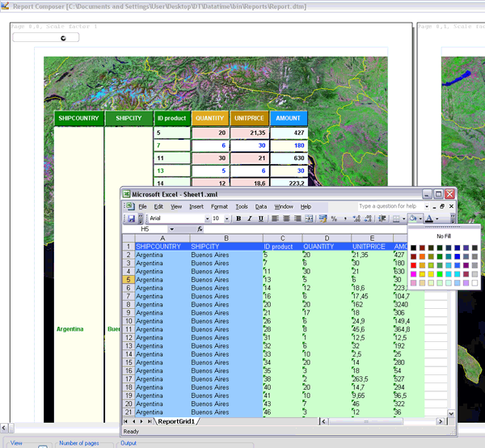
Task: Click the SHIPCOUNTRY header in the report
Action: click(x=78, y=118)
